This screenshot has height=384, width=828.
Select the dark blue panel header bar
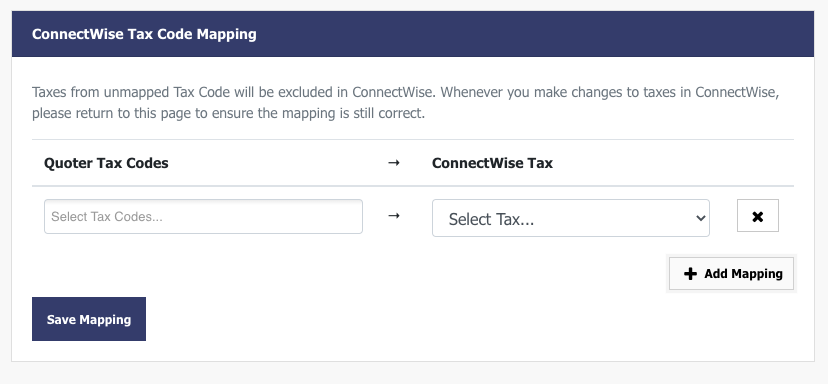pyautogui.click(x=413, y=34)
